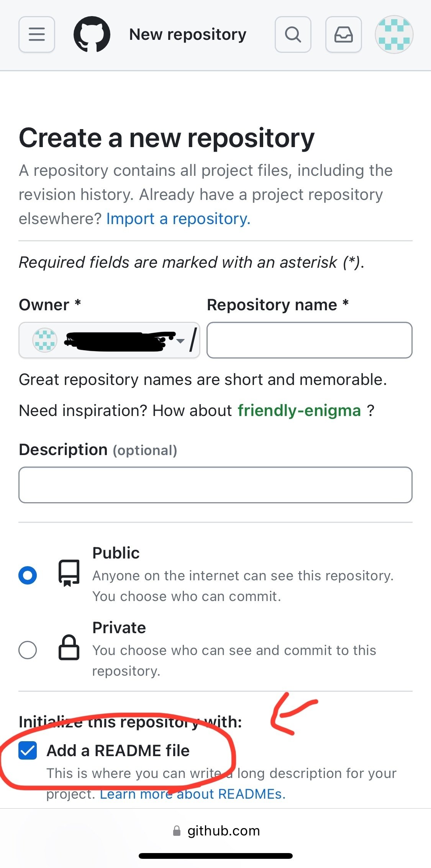
Task: Click the New repository header title
Action: (x=188, y=34)
